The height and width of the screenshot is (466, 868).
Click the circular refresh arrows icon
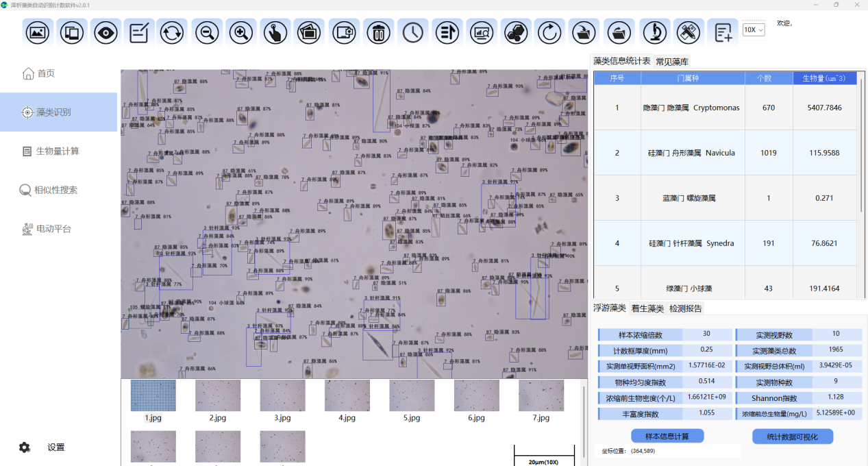tap(173, 32)
